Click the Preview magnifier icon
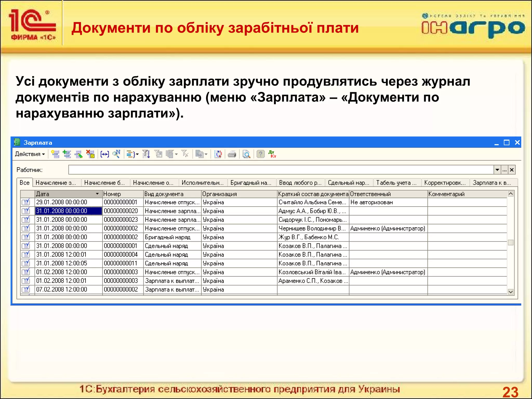 246,154
